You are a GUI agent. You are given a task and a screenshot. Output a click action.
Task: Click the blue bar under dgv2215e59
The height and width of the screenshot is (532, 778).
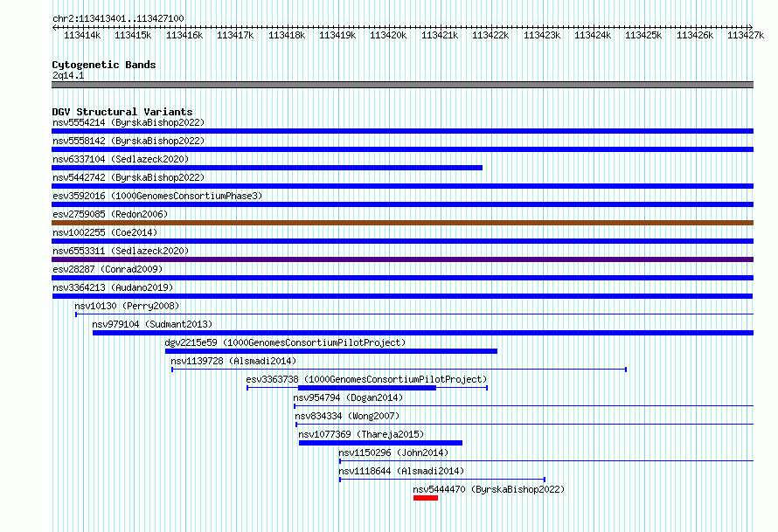(331, 351)
